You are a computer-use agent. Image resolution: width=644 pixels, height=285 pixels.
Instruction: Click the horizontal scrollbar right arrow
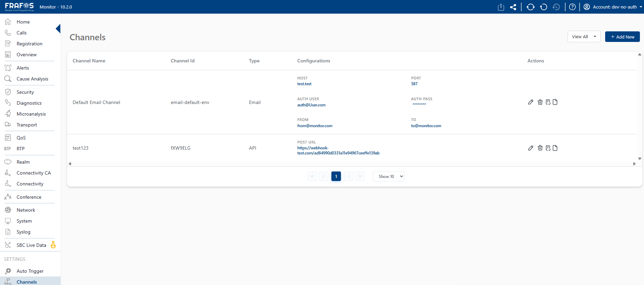click(634, 164)
